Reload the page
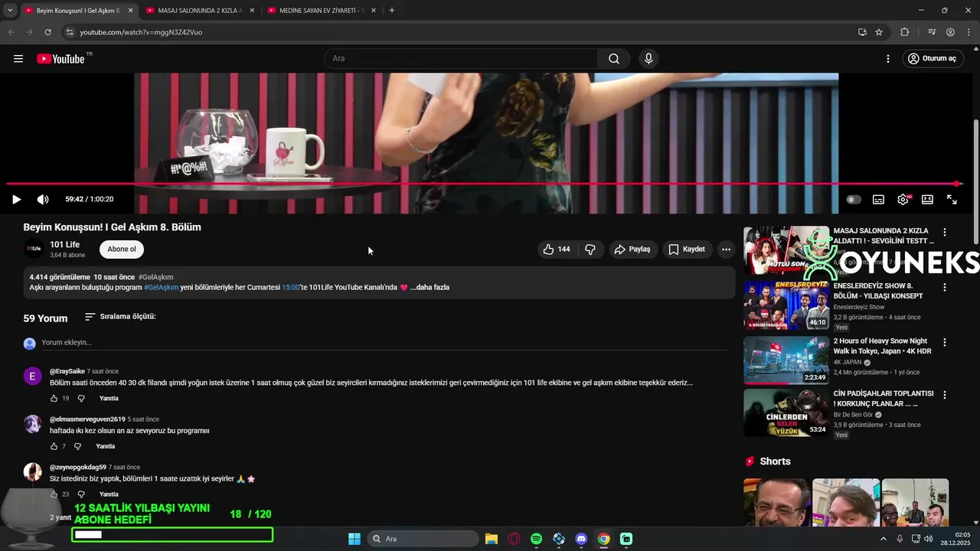Viewport: 980px width, 551px height. [x=47, y=32]
